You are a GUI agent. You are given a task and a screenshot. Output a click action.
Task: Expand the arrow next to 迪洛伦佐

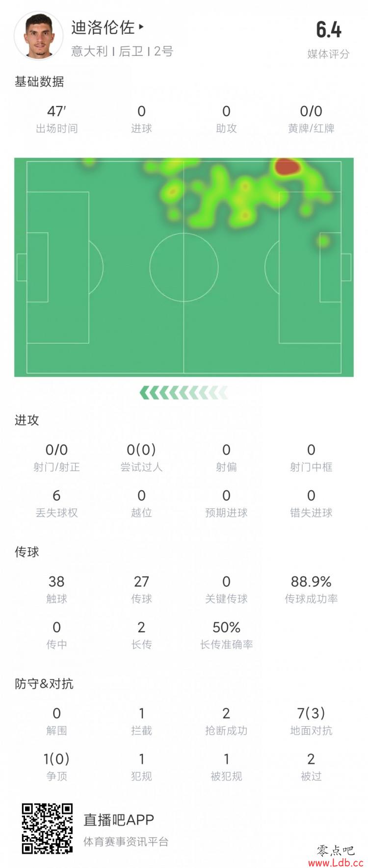(x=142, y=27)
